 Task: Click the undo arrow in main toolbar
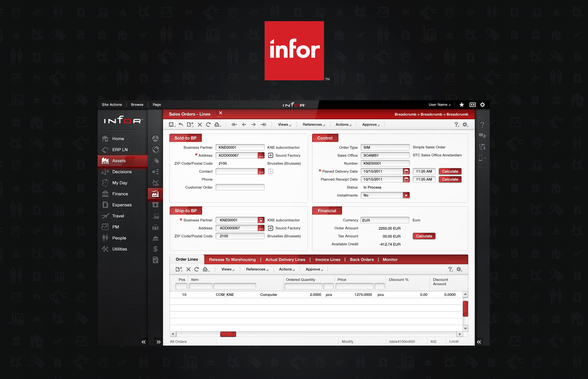pyautogui.click(x=181, y=124)
